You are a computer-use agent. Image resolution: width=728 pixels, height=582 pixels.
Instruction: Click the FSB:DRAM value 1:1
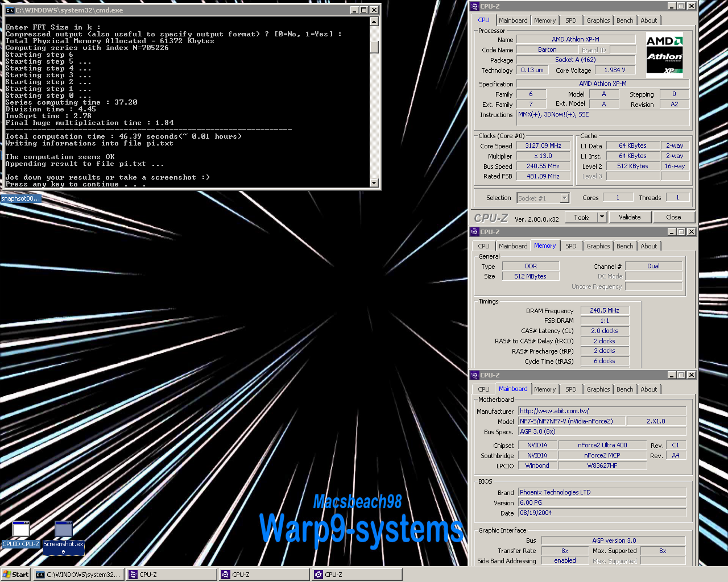coord(605,321)
